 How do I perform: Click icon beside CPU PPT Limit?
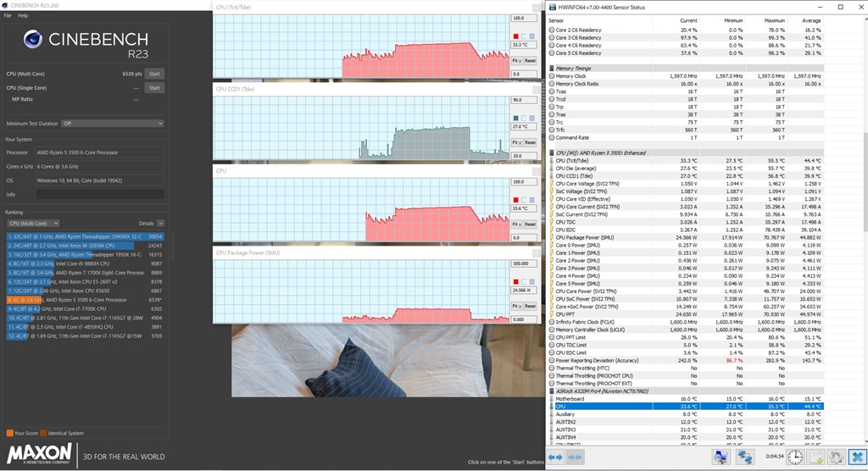coord(552,338)
